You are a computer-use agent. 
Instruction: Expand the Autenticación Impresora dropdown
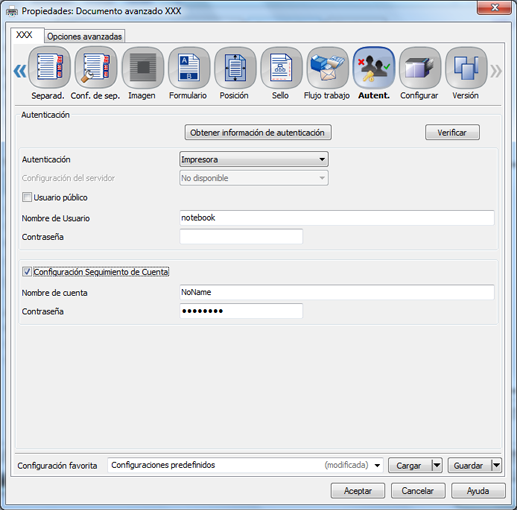tap(254, 159)
